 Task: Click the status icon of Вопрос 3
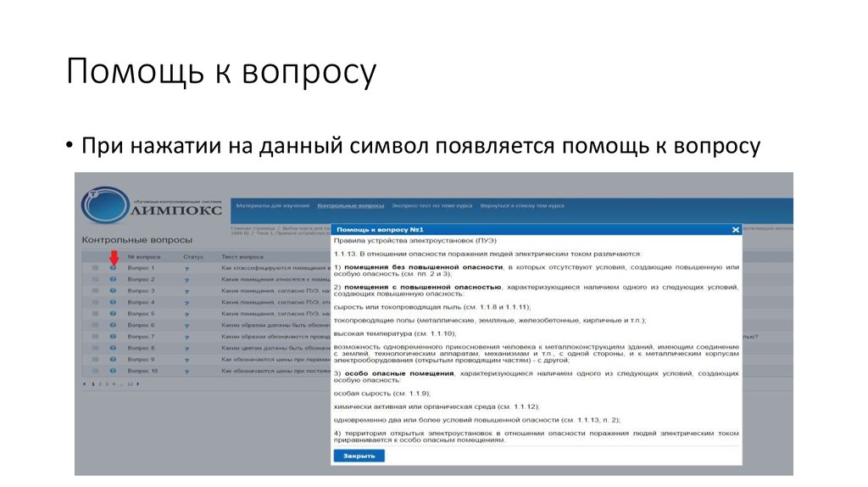pyautogui.click(x=186, y=291)
